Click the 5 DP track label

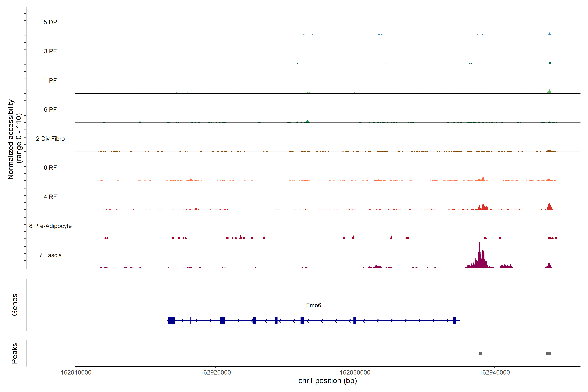click(x=50, y=22)
